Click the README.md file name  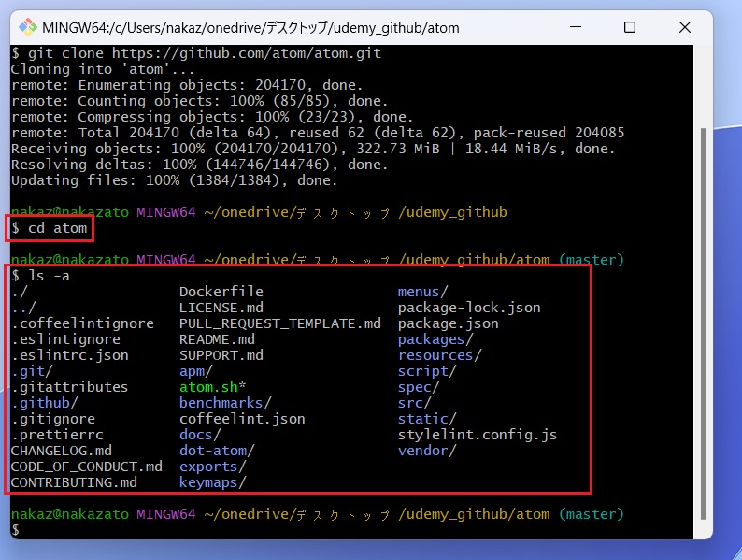[x=217, y=339]
